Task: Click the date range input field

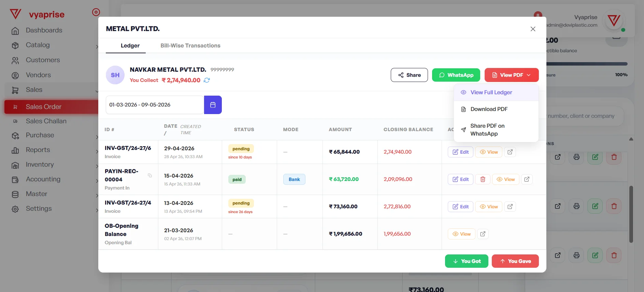Action: (x=155, y=105)
